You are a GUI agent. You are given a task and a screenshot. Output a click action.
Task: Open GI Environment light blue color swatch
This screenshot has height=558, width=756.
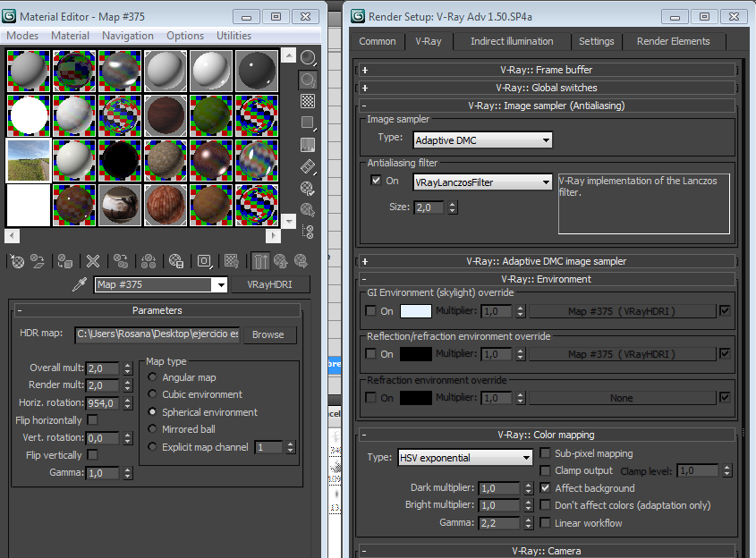pos(416,311)
